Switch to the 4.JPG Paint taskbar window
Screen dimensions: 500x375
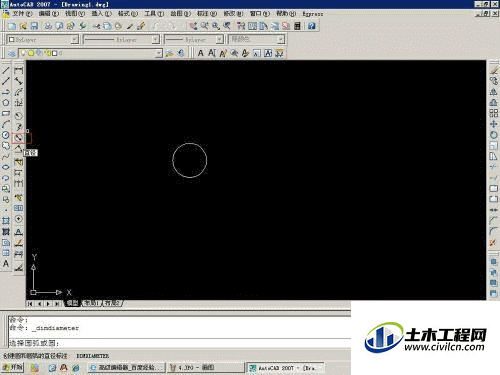tap(206, 367)
